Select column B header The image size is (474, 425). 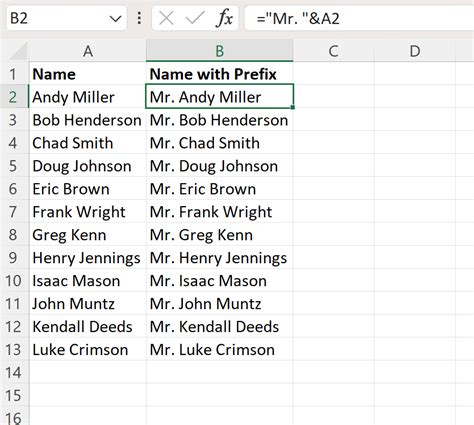[220, 51]
